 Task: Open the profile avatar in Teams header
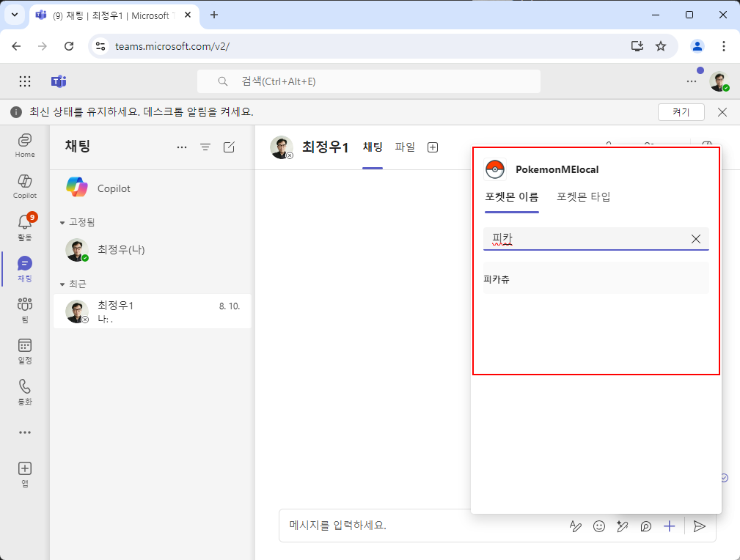[719, 81]
